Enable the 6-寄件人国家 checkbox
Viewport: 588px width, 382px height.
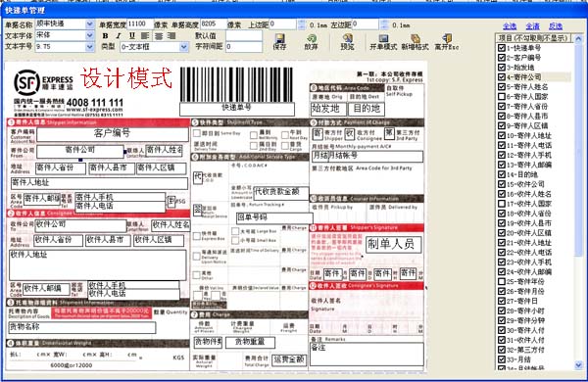(502, 97)
